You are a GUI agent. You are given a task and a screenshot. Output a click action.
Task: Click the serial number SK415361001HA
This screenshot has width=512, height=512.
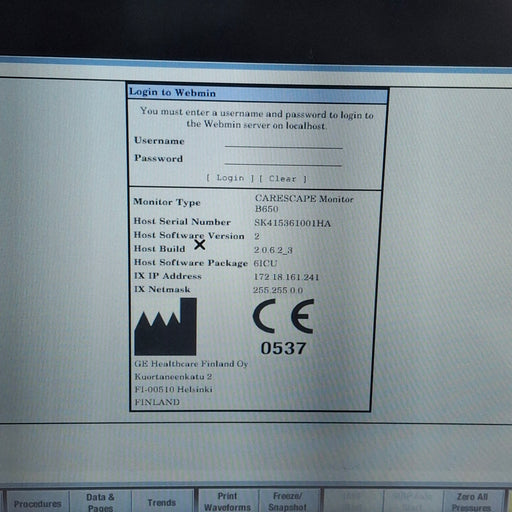coord(293,223)
